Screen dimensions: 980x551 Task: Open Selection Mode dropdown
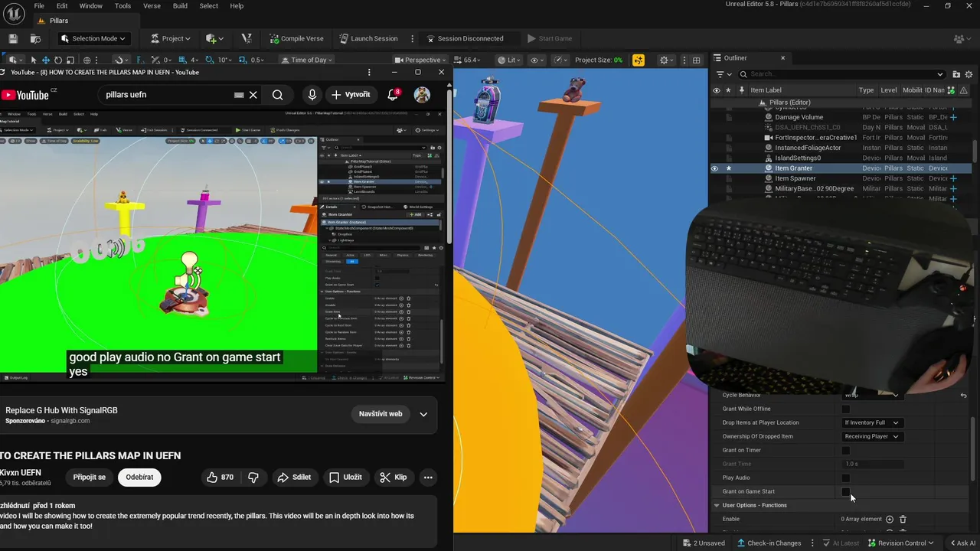point(94,38)
